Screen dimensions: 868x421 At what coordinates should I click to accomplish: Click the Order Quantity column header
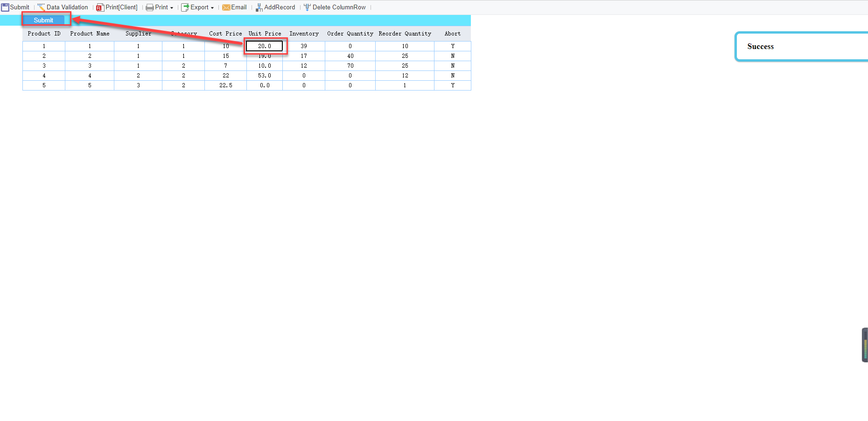350,34
